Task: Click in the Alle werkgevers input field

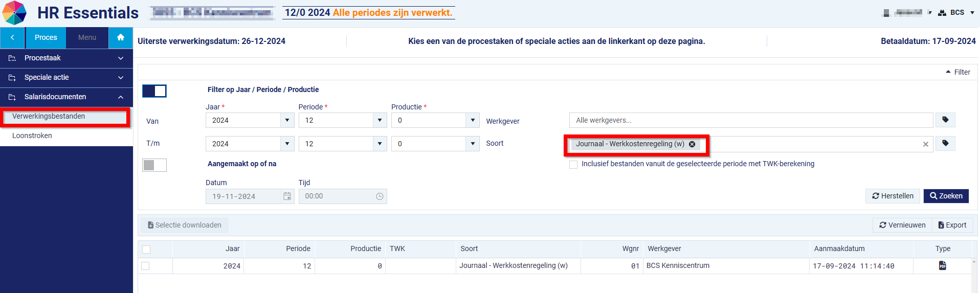Action: coord(751,120)
